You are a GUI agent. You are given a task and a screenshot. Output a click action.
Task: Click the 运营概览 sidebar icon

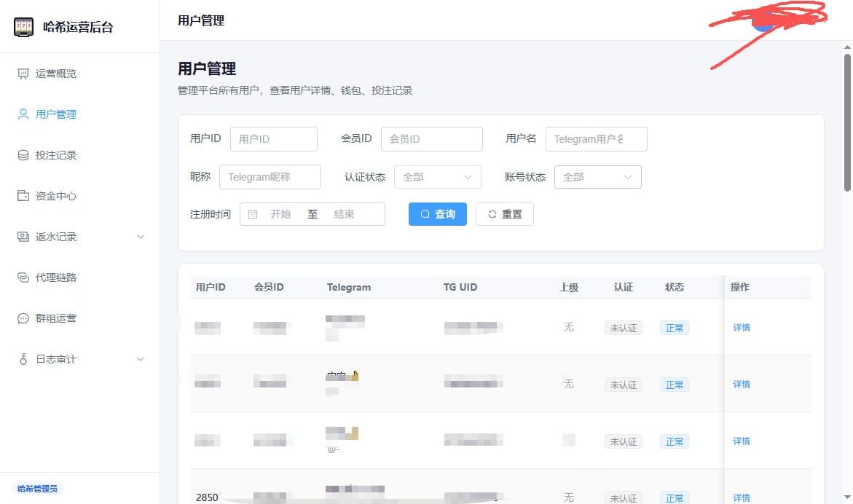click(23, 74)
